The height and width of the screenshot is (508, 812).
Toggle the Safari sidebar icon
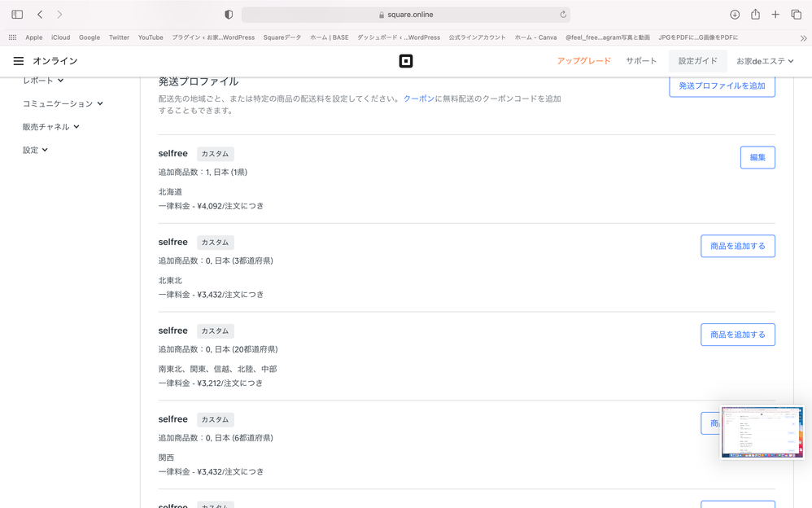[x=17, y=15]
